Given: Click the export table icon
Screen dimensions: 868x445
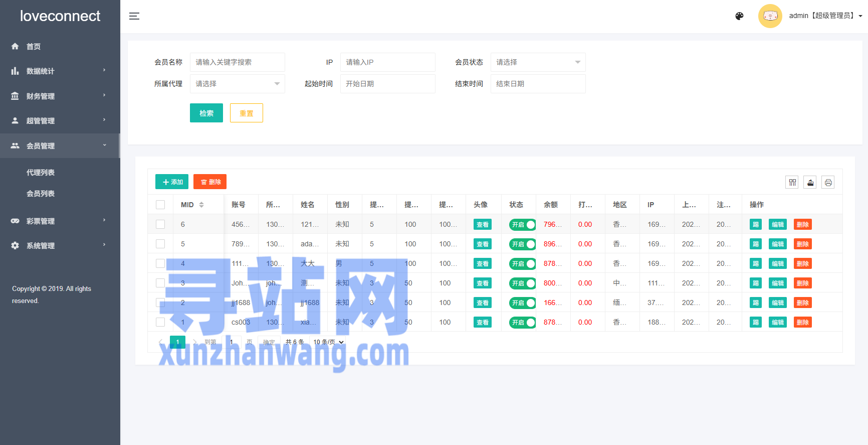Looking at the screenshot, I should coord(810,183).
